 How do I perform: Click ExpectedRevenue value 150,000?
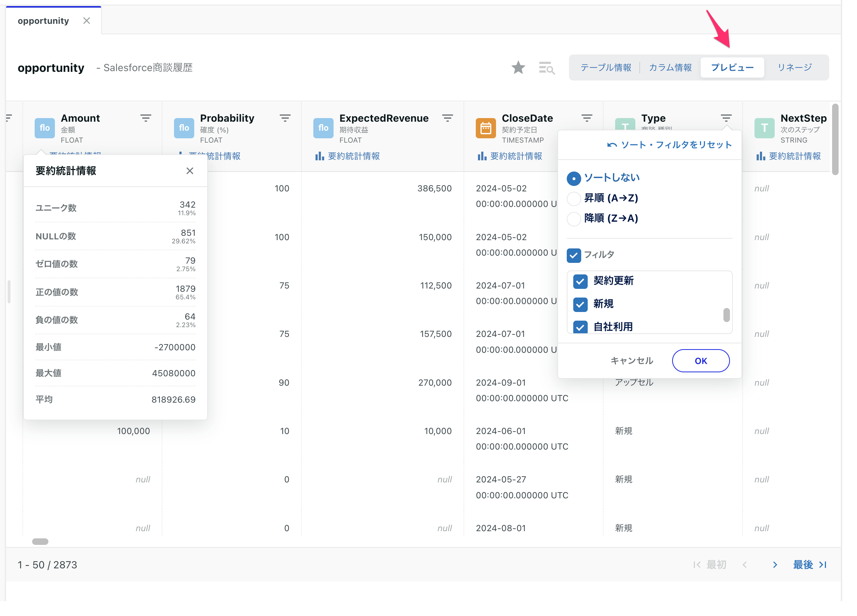(435, 237)
